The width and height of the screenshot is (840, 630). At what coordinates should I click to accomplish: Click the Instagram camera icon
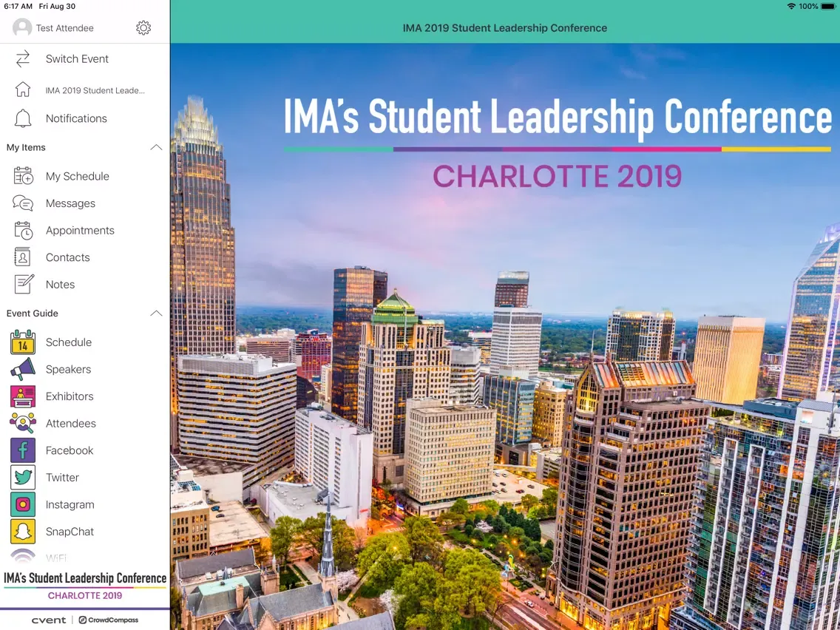click(x=23, y=504)
